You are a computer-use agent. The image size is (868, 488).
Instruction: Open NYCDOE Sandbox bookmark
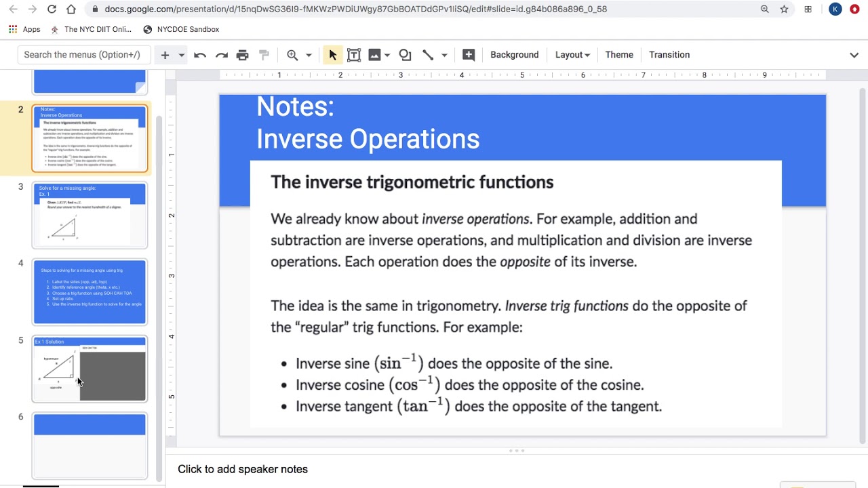coord(181,30)
